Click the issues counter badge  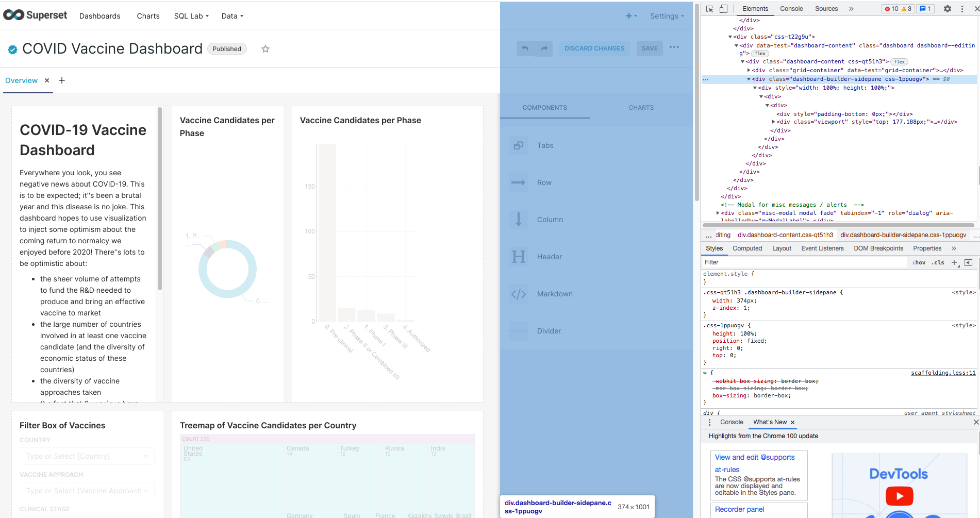coord(925,9)
